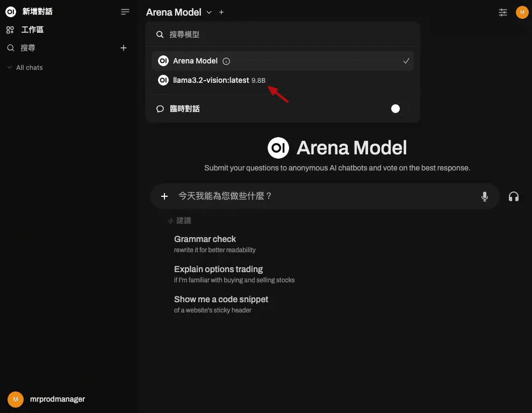The height and width of the screenshot is (413, 532).
Task: Open the mrprodmanager user menu
Action: 57,399
